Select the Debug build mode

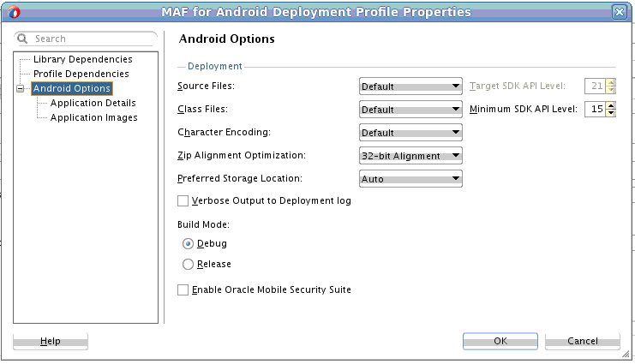188,244
